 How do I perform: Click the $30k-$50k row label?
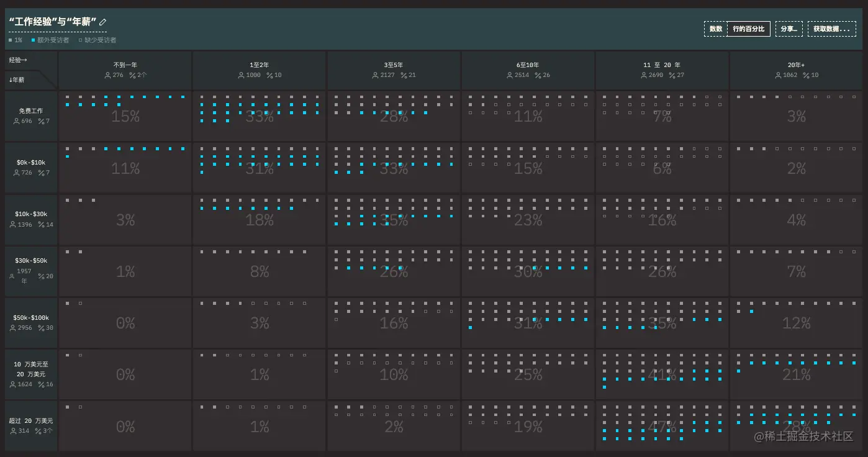click(31, 261)
